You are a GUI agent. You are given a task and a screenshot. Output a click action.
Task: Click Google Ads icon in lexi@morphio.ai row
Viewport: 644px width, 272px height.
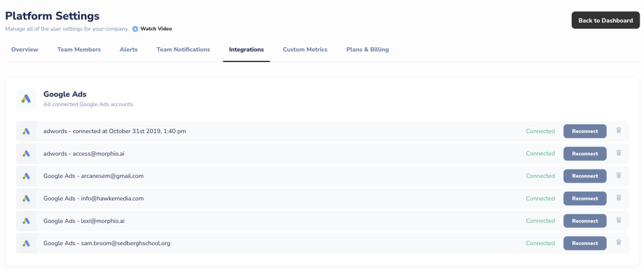click(26, 220)
